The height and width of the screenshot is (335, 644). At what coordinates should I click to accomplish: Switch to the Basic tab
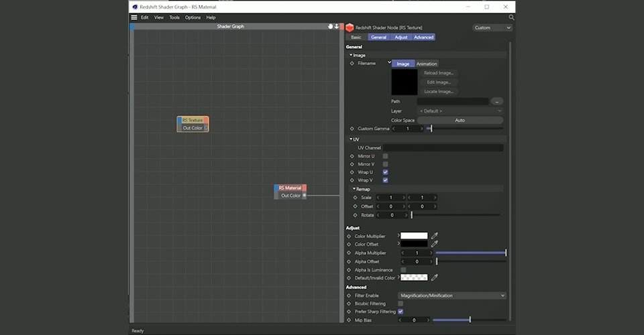pyautogui.click(x=356, y=38)
